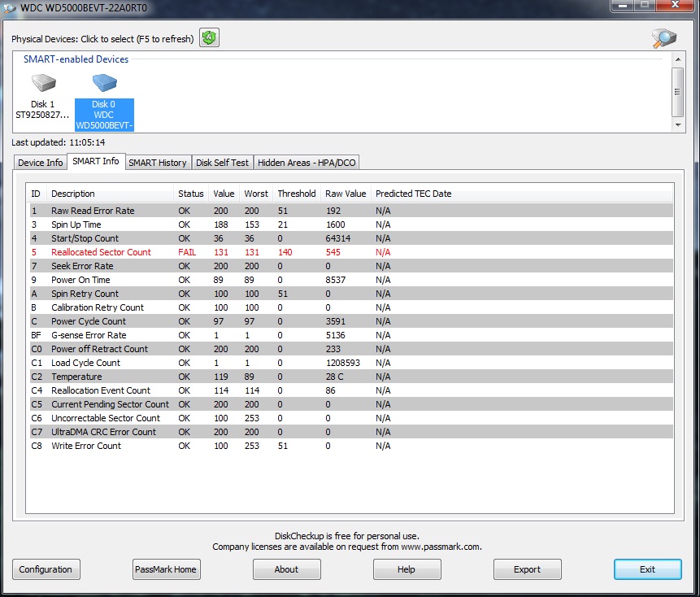700x597 pixels.
Task: Select the Power On Time row
Action: click(x=351, y=280)
